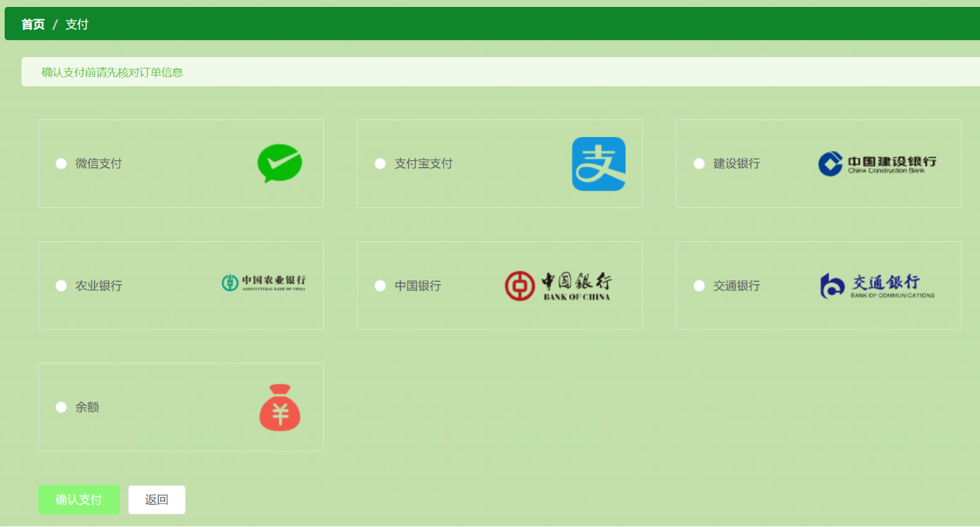Click the China Construction Bank logo

[x=878, y=163]
